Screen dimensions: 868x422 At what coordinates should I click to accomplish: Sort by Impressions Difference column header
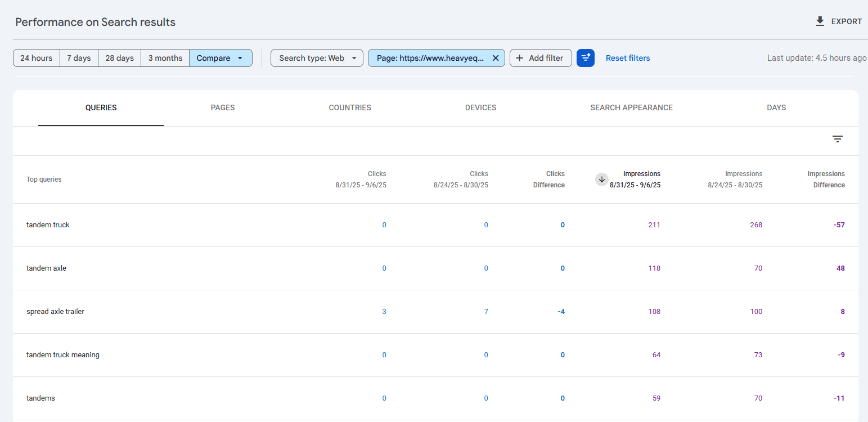click(x=826, y=179)
